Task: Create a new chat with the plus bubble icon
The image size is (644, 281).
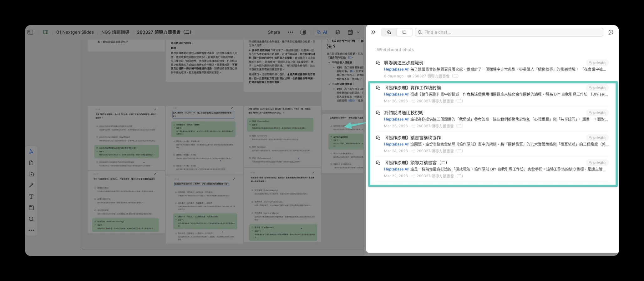Action: click(x=611, y=32)
